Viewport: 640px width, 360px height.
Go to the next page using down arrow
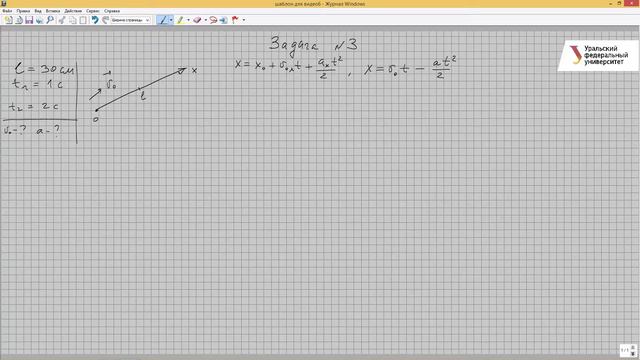point(633,353)
